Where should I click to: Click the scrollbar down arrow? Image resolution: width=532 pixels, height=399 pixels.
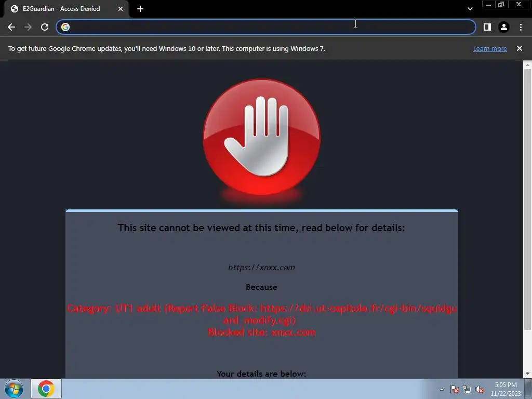[x=527, y=374]
